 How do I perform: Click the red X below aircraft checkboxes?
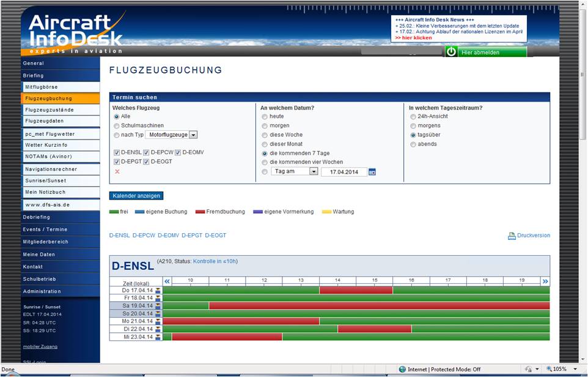117,172
